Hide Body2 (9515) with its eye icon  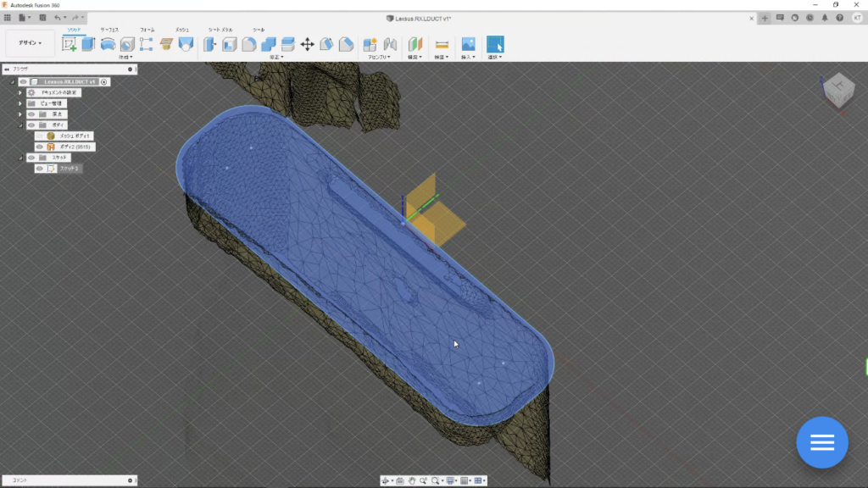(x=39, y=147)
